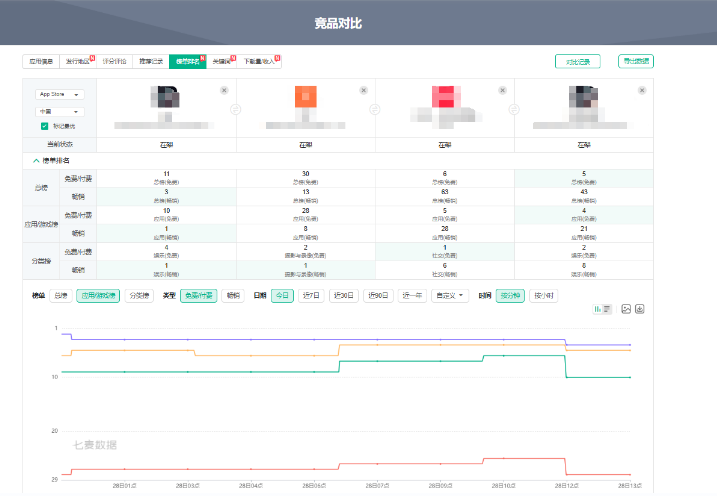This screenshot has width=717, height=496.
Task: Switch to the 应用信息 tab
Action: 41,62
